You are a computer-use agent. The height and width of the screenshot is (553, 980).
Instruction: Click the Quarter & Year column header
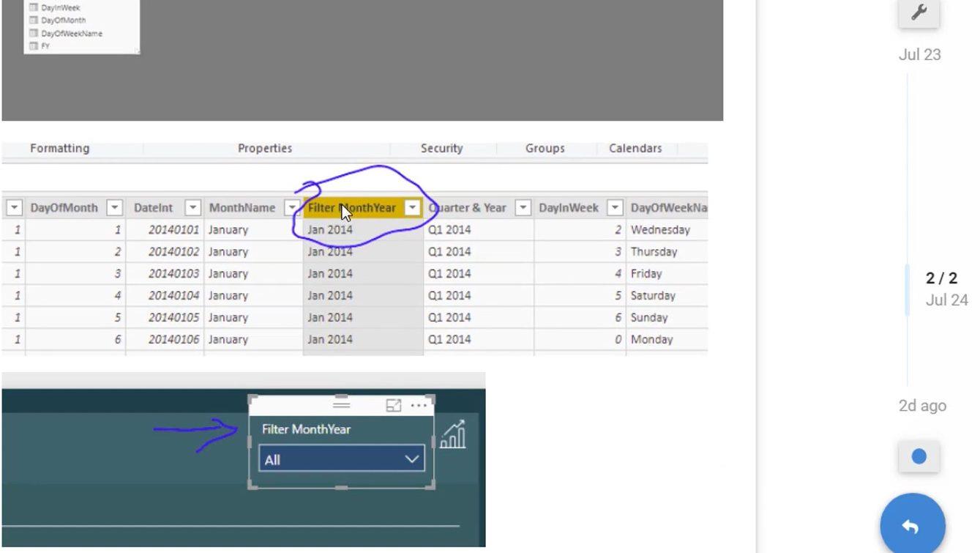click(x=468, y=208)
